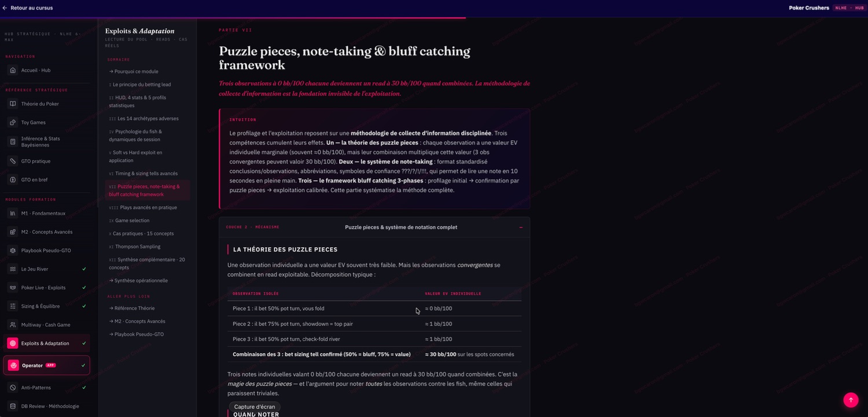Toggle the Anti-Patterns completion checkmark

tap(84, 387)
